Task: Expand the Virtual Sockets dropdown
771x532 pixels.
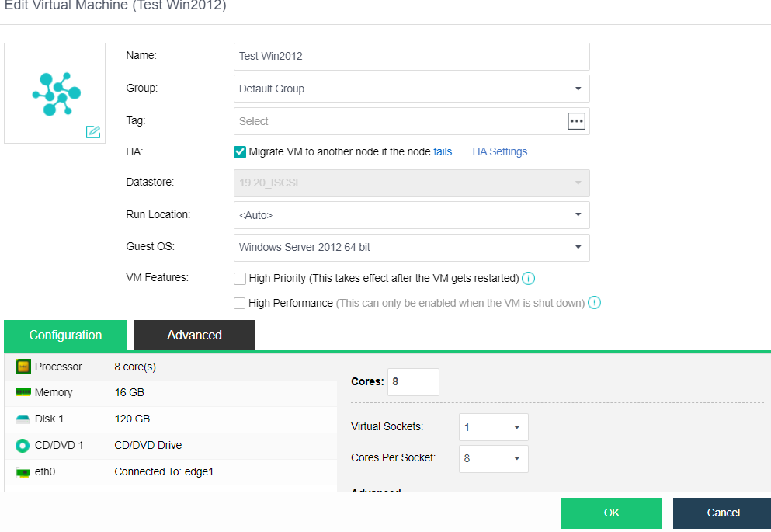Action: coord(493,427)
